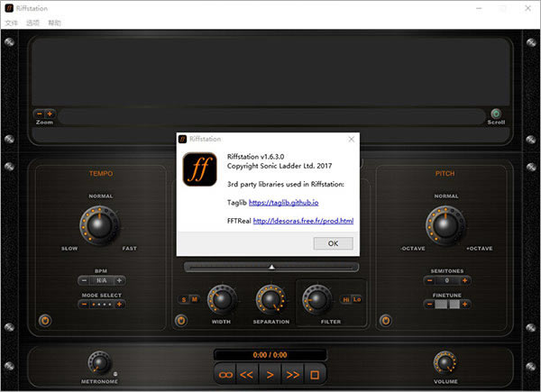Click the Riffstation title bar app icon
The height and width of the screenshot is (392, 541).
9,8
